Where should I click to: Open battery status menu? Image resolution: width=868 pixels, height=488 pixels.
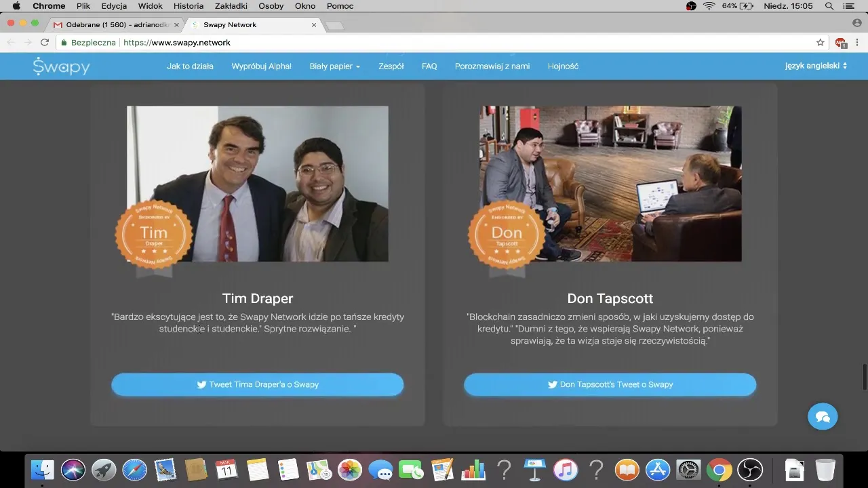pyautogui.click(x=738, y=6)
